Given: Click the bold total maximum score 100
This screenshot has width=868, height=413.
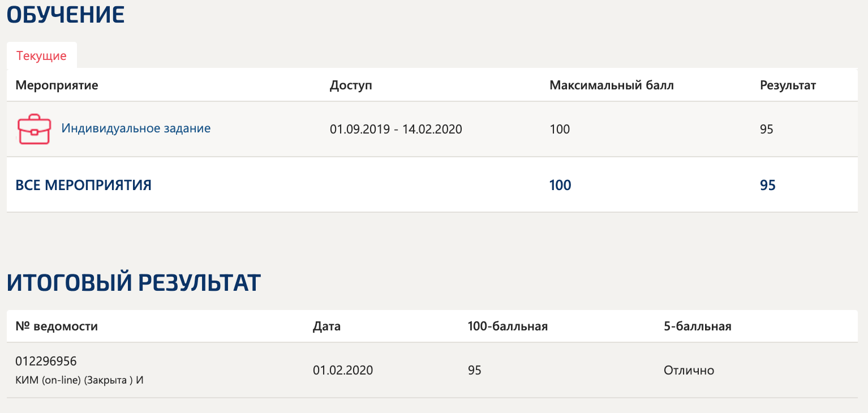Looking at the screenshot, I should point(560,185).
